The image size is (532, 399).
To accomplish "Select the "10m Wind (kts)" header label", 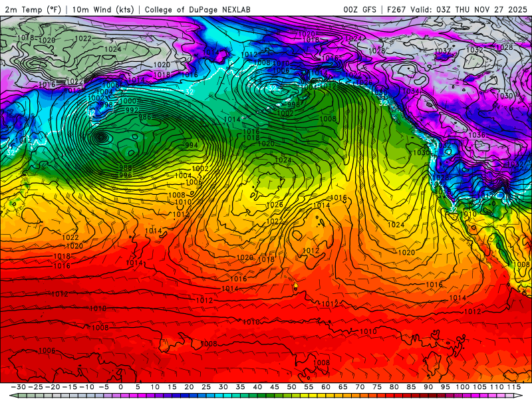I will pyautogui.click(x=104, y=9).
